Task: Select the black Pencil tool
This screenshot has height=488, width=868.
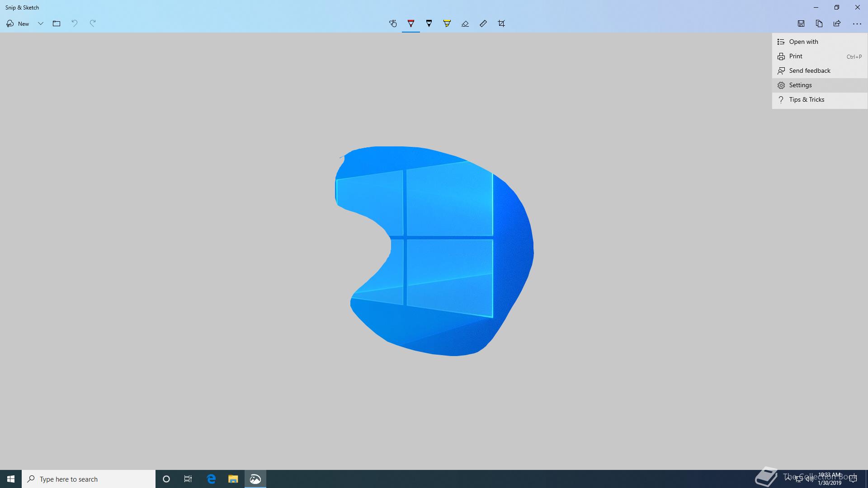Action: 429,23
